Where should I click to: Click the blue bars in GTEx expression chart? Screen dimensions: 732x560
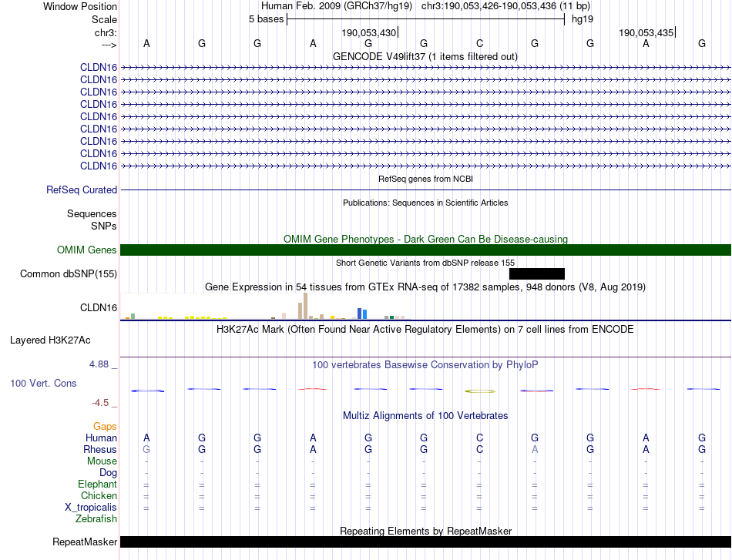(362, 314)
